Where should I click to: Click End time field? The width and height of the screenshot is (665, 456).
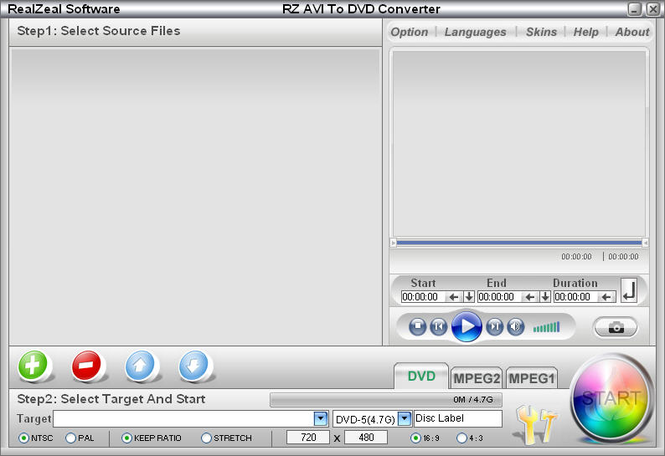pyautogui.click(x=500, y=297)
